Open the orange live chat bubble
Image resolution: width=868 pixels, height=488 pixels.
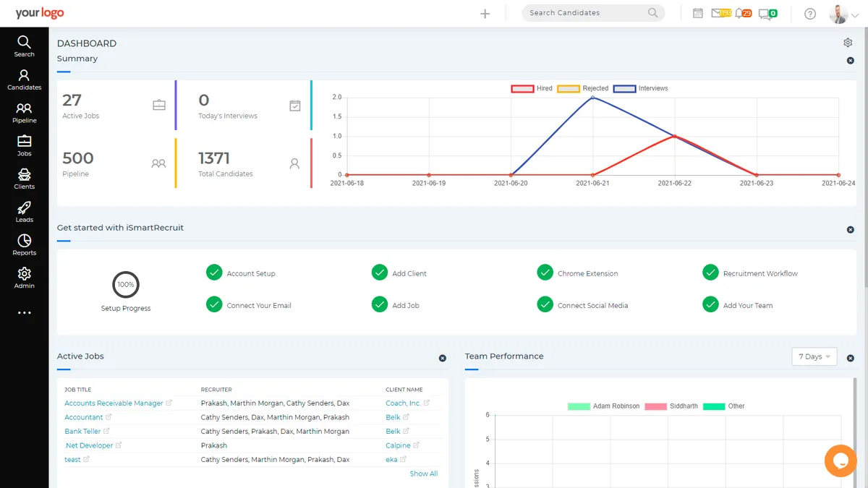pyautogui.click(x=841, y=461)
